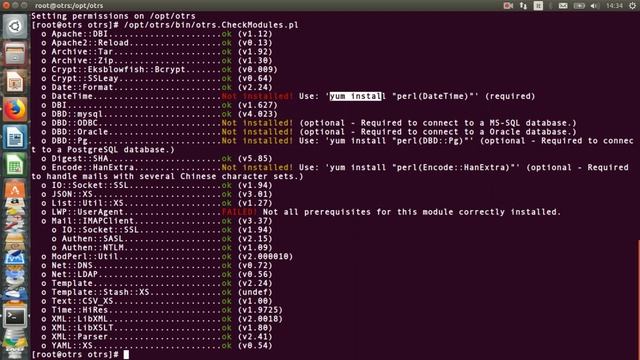Open the battery status indicator
This screenshot has width=640, height=360.
click(x=579, y=5)
